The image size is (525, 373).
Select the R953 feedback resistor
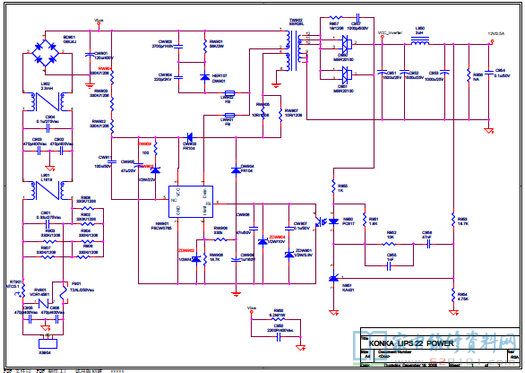(x=453, y=220)
